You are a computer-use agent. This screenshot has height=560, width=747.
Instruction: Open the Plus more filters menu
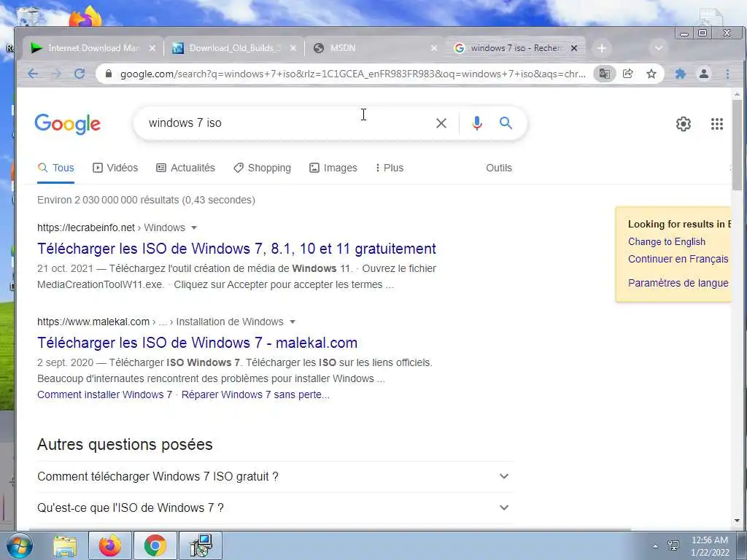click(x=390, y=168)
